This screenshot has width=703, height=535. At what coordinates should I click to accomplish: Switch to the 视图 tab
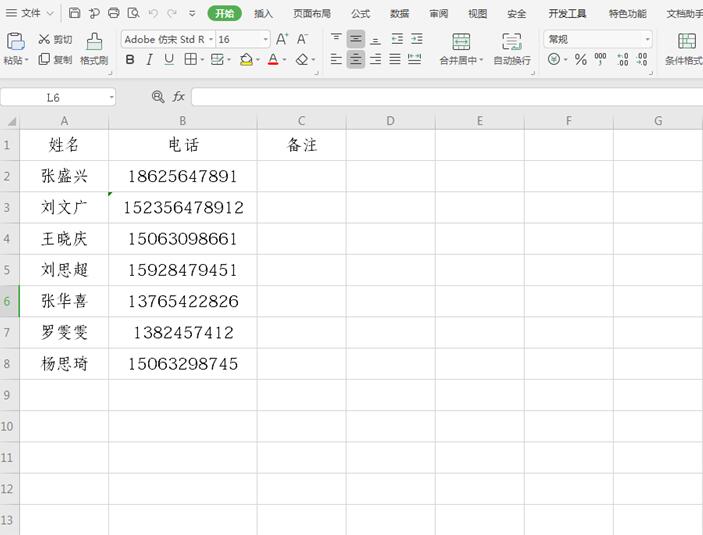tap(477, 13)
